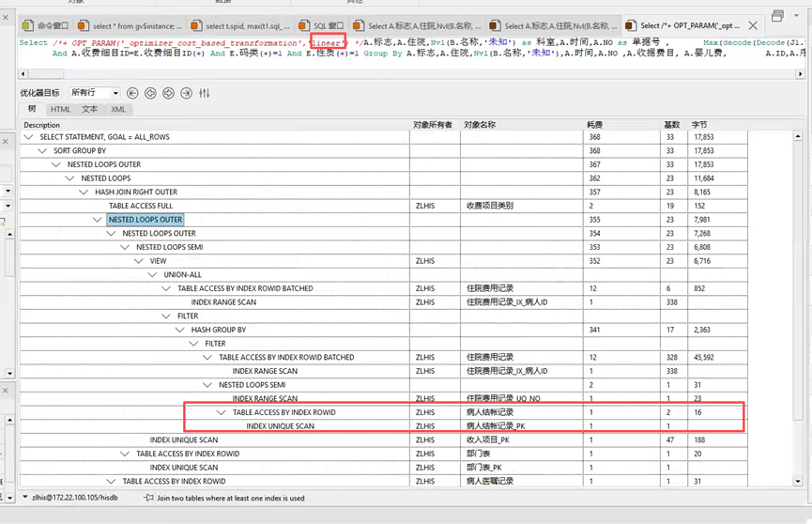Switch to the HTML tab
Viewport: 812px width, 524px height.
61,109
